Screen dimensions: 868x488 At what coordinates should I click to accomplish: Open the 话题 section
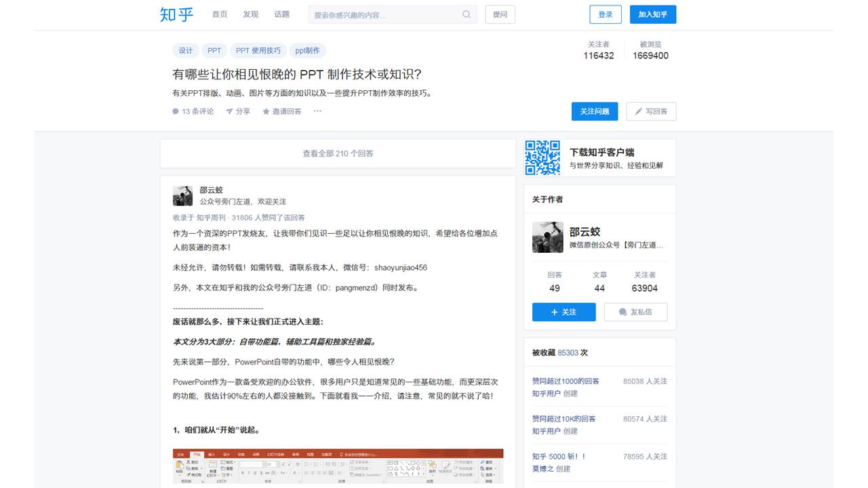coord(282,14)
